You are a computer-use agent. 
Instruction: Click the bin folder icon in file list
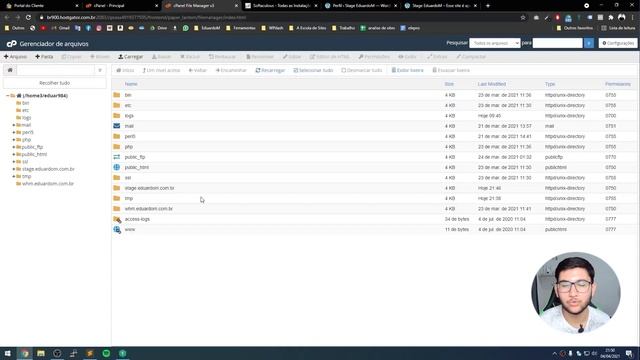[x=117, y=95]
